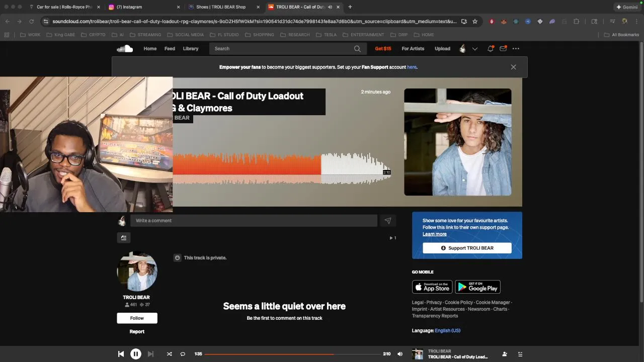Click the player bar progress timeline

[292, 354]
